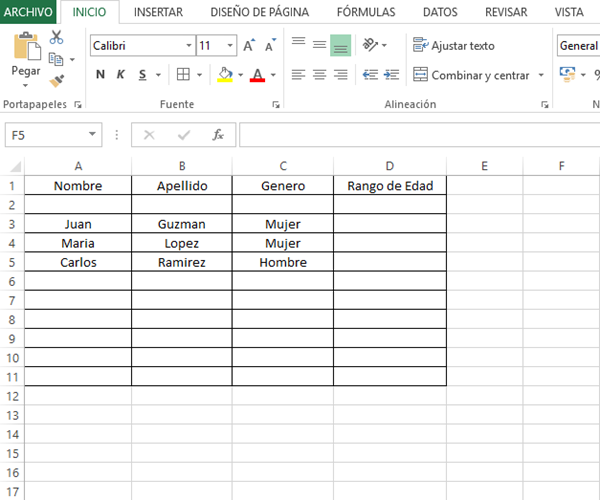
Task: Confirm entry with check mark icon
Action: pyautogui.click(x=184, y=135)
